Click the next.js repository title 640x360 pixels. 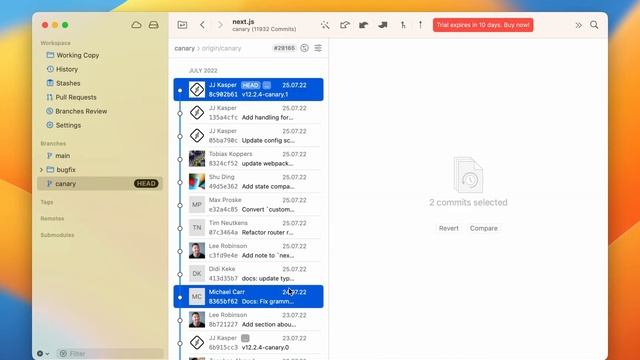243,21
